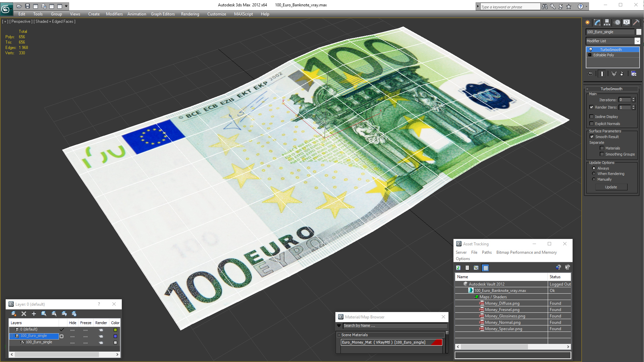Expand Editable Poly sub-objects plus box

click(x=590, y=55)
